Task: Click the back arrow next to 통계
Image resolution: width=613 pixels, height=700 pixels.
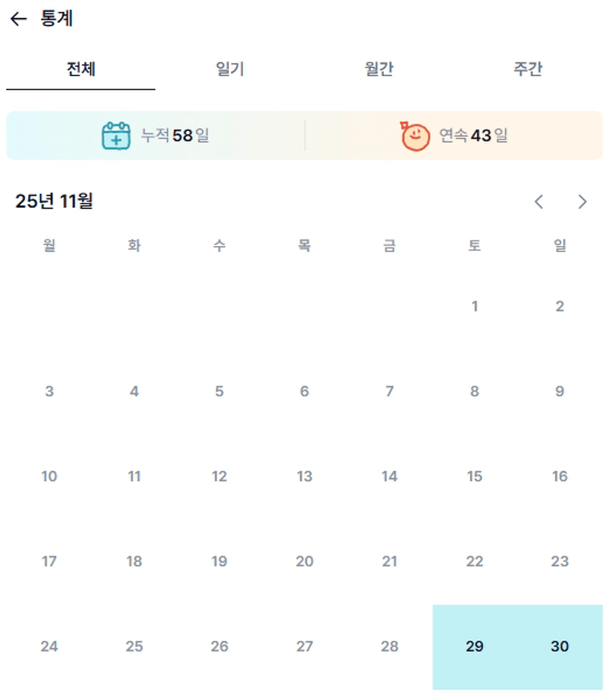Action: [19, 19]
